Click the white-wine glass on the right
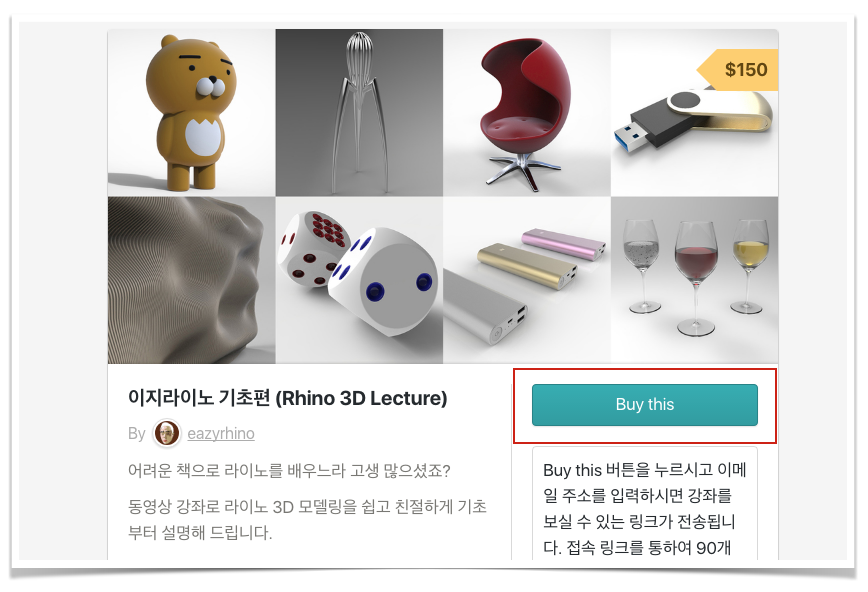The image size is (868, 592). coord(750,266)
